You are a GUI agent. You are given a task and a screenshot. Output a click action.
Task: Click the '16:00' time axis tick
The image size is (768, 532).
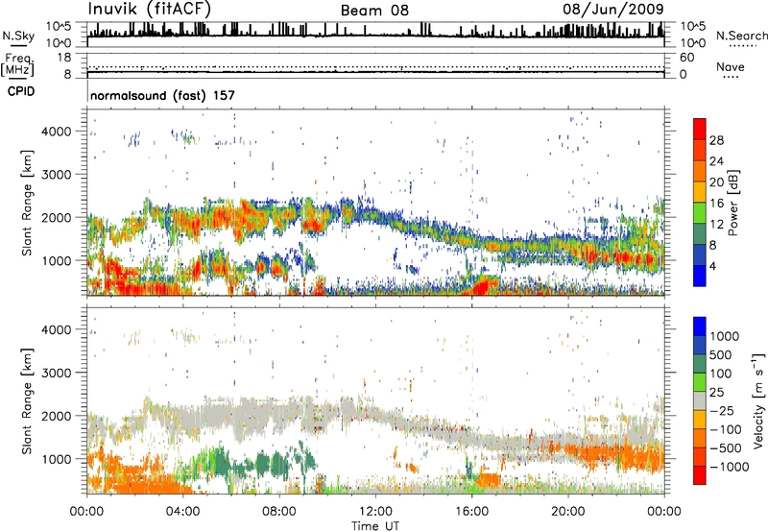tap(471, 512)
